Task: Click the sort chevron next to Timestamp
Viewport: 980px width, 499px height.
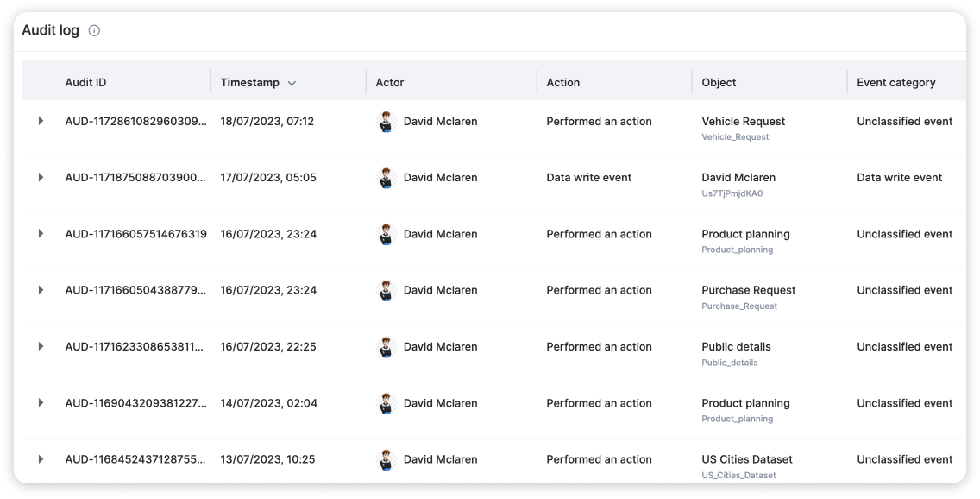Action: point(292,83)
